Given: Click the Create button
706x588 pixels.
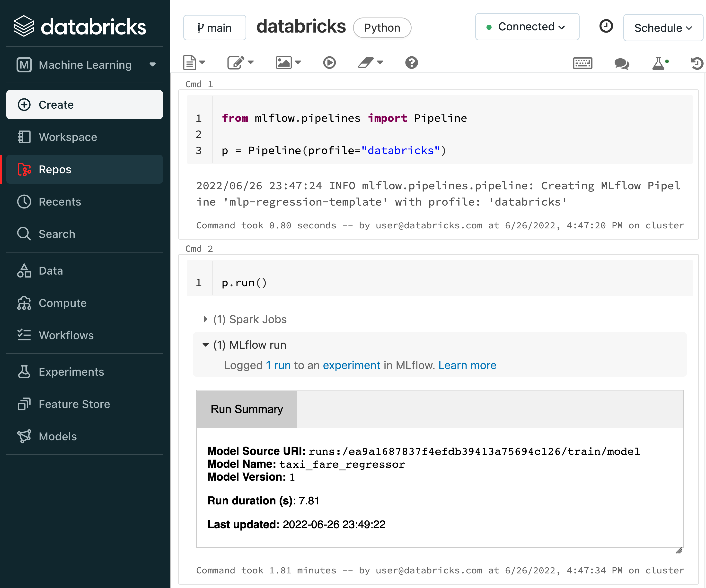Looking at the screenshot, I should point(84,104).
